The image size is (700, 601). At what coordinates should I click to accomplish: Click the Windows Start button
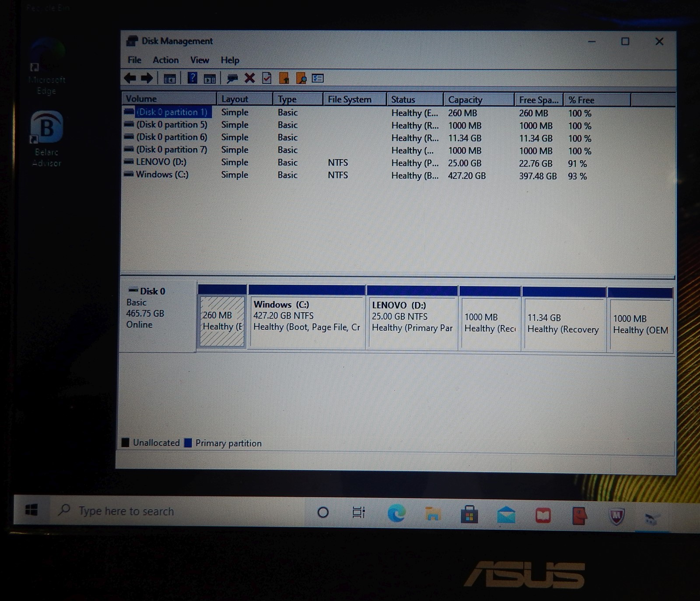point(31,510)
